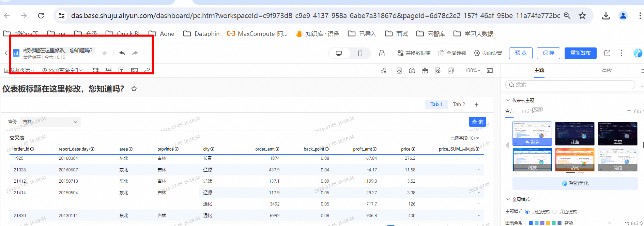Screen dimensions: 644x226
Task: Click the lock icon in toolbar
Action: click(x=382, y=53)
